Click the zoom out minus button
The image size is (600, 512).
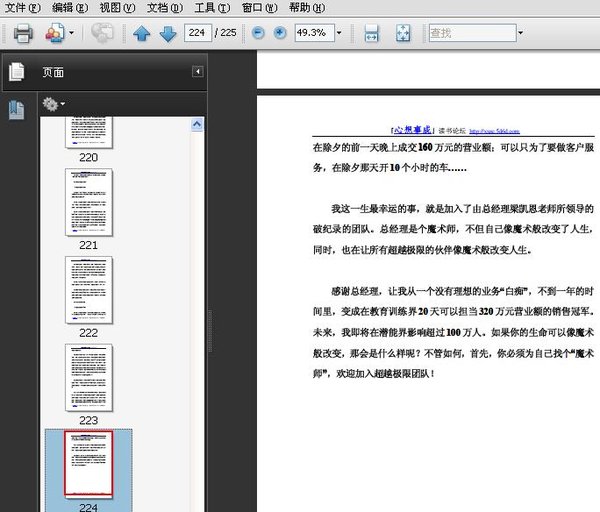pos(259,33)
